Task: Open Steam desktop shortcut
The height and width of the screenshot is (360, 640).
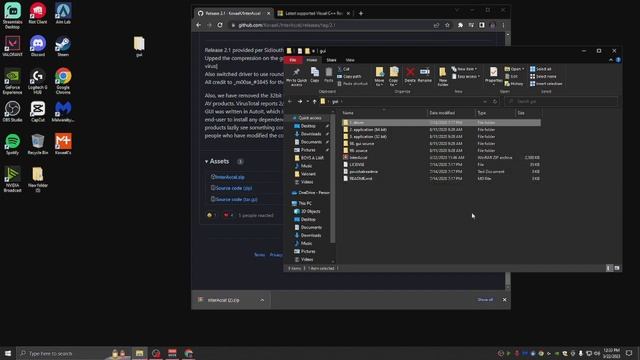Action: (x=63, y=46)
